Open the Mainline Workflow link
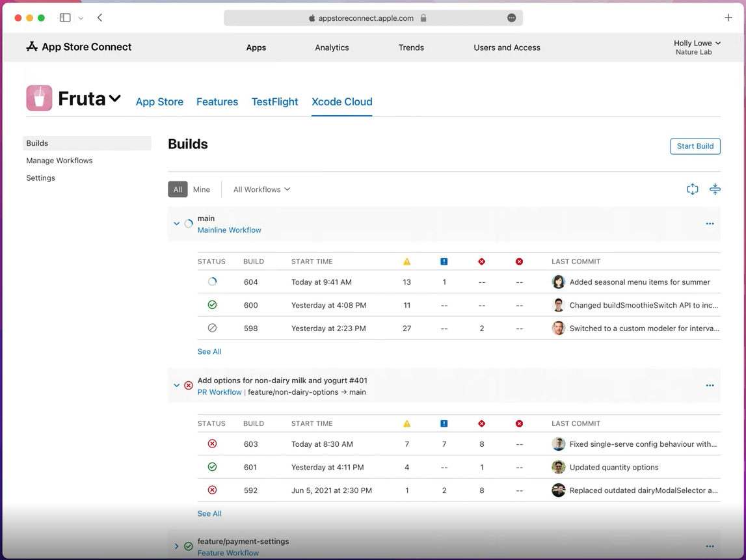Image resolution: width=746 pixels, height=560 pixels. [230, 230]
